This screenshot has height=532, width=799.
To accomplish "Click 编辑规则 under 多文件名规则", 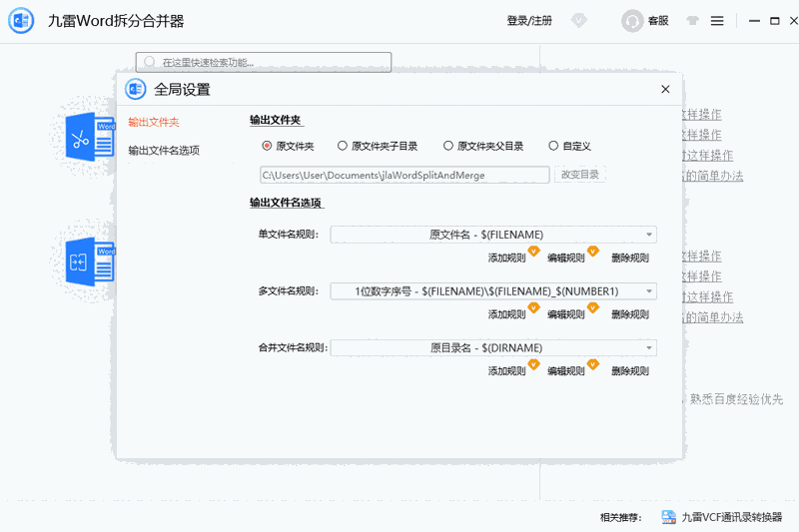I will point(565,314).
